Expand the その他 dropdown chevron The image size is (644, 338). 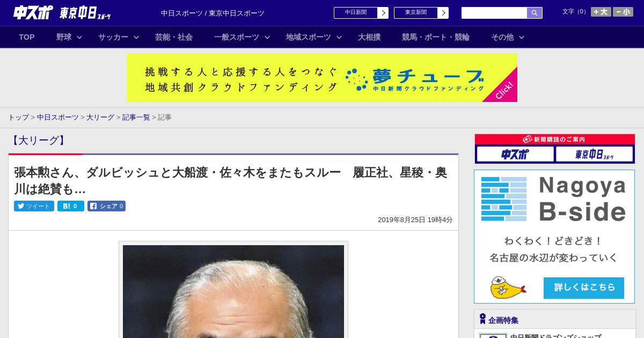pos(522,37)
